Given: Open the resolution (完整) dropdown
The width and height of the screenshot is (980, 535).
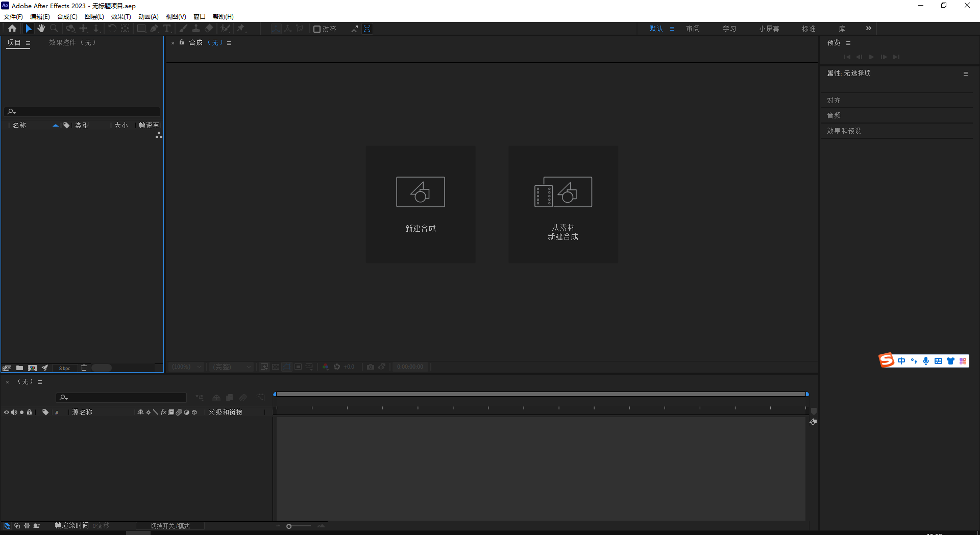Looking at the screenshot, I should tap(231, 367).
